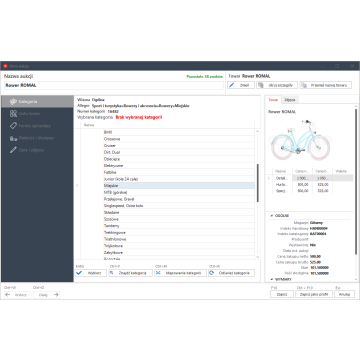Image resolution: width=360 pixels, height=360 pixels.
Task: Select Singlespeed, Ostre koło category
Action: [x=179, y=206]
